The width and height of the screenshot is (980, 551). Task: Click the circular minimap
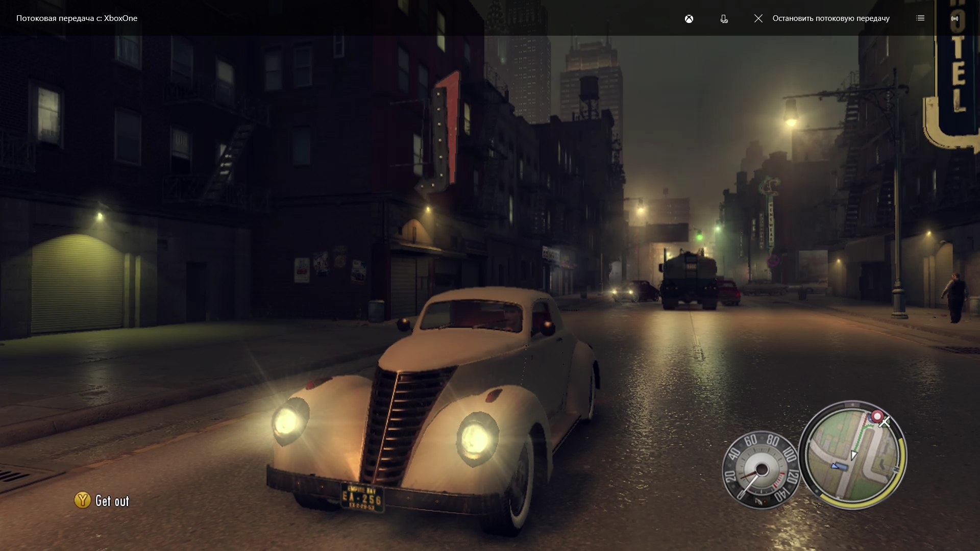(x=853, y=455)
